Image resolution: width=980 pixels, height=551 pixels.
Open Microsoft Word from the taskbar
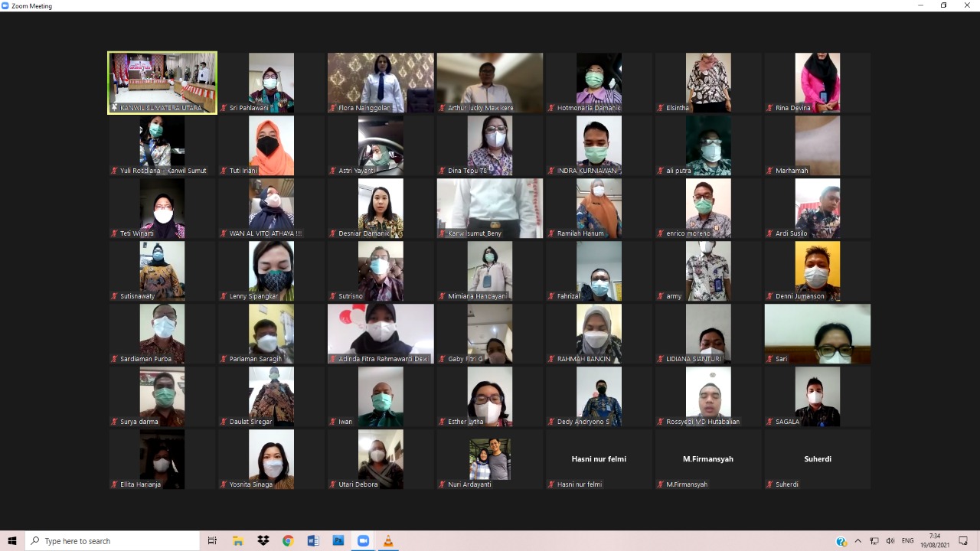[x=313, y=541]
